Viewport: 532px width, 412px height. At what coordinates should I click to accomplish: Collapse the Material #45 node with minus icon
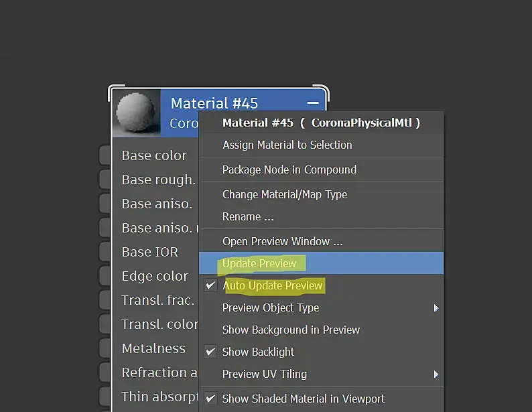point(313,103)
